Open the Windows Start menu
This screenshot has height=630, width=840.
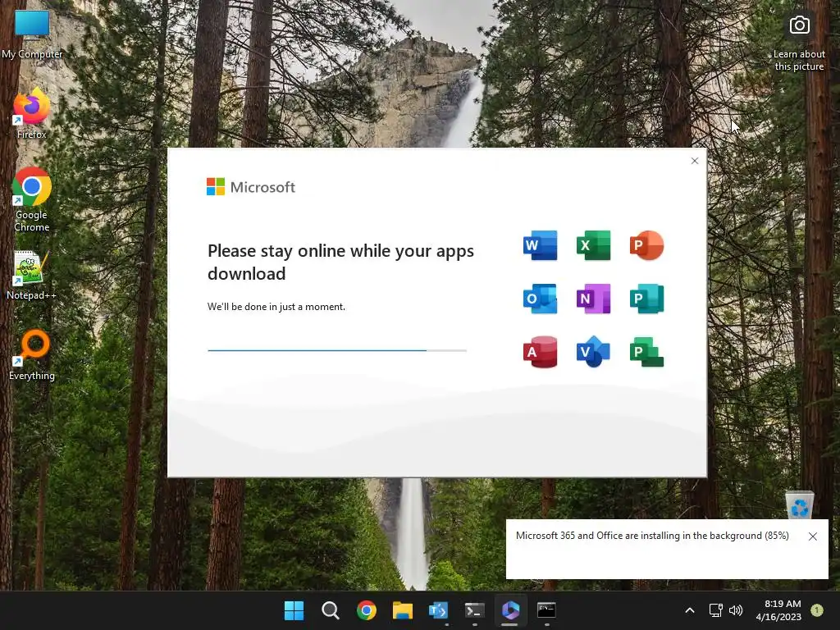294,610
